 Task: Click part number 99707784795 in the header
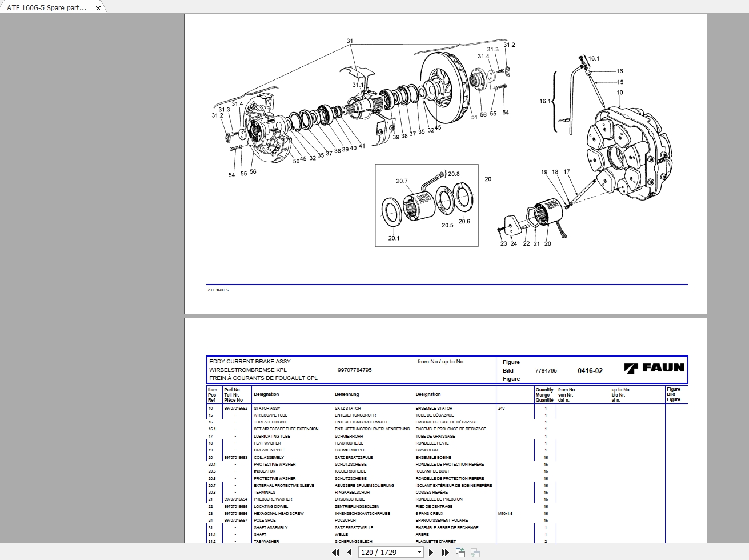pyautogui.click(x=354, y=370)
